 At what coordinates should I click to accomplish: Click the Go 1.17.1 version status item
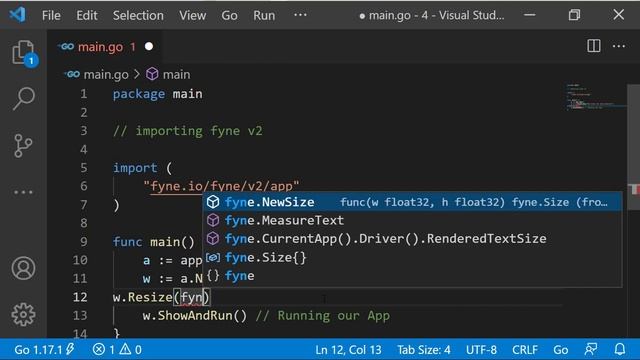(44, 350)
